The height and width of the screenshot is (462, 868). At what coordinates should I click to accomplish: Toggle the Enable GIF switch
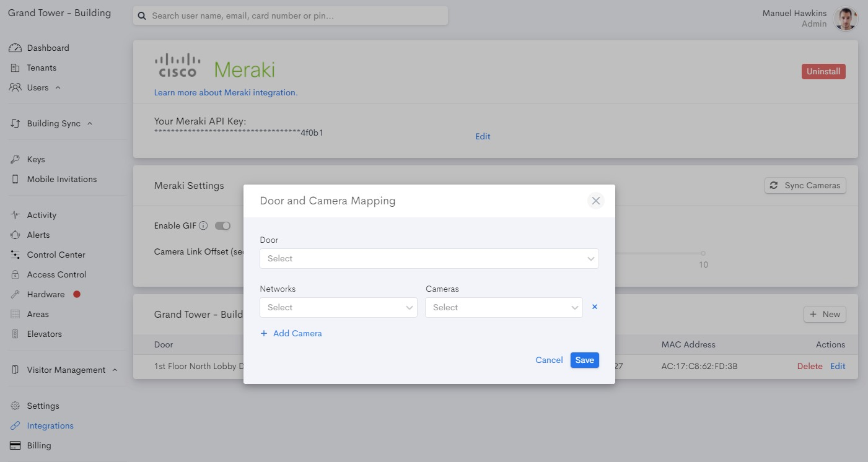click(222, 225)
